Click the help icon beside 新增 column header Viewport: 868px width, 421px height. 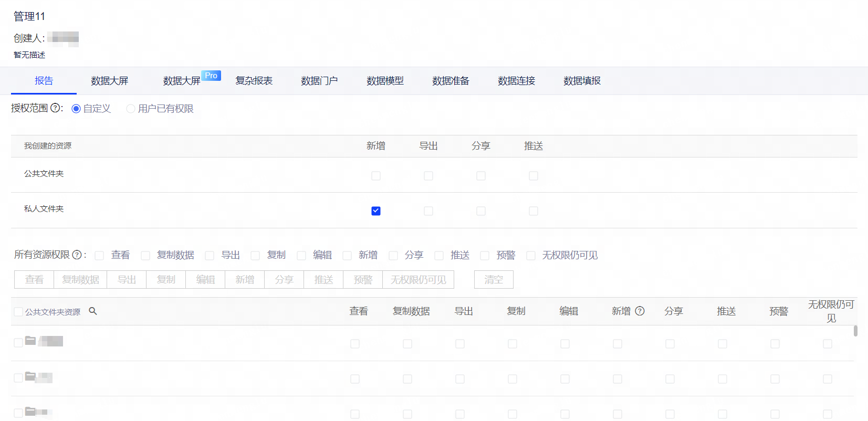point(640,311)
